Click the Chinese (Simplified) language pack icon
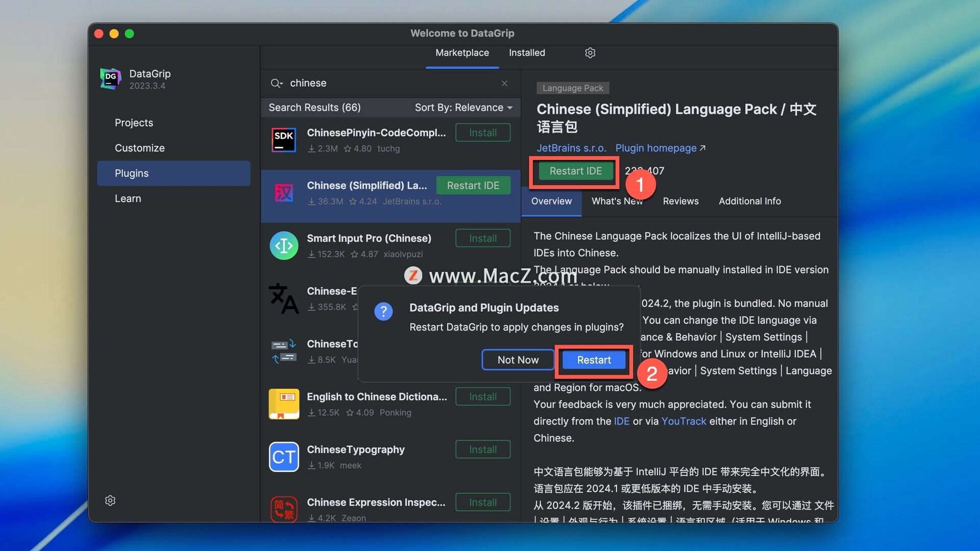 point(284,193)
